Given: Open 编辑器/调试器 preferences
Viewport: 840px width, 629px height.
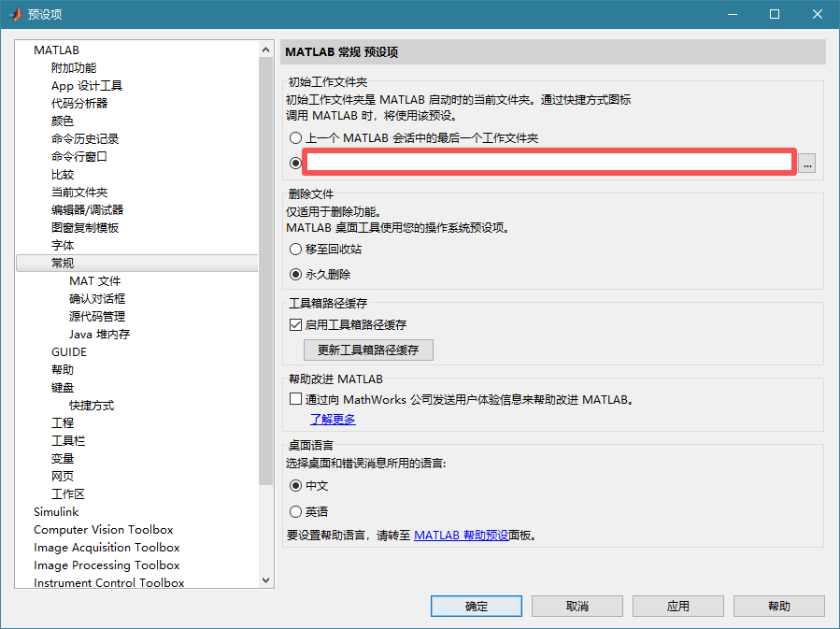Looking at the screenshot, I should tap(87, 210).
